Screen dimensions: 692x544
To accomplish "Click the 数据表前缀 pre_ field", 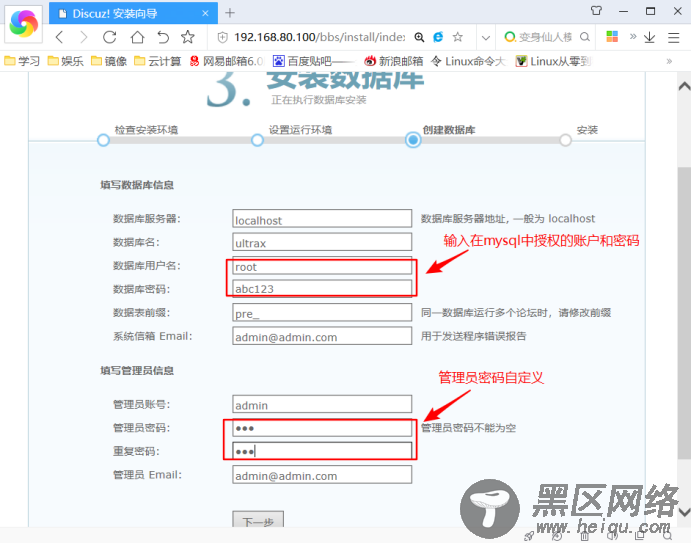I will (x=322, y=313).
